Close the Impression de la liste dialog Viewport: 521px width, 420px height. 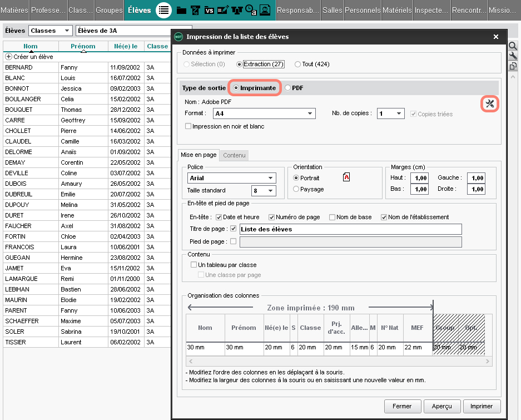point(496,37)
